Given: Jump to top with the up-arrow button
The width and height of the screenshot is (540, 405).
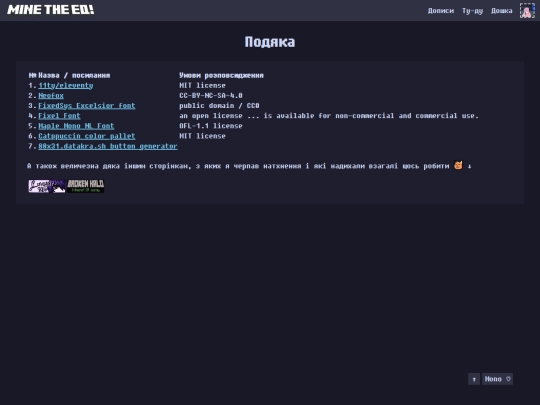Looking at the screenshot, I should [474, 379].
